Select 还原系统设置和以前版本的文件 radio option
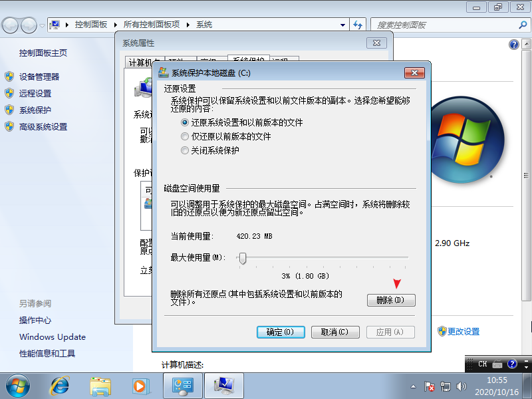Image resolution: width=532 pixels, height=399 pixels. point(185,123)
